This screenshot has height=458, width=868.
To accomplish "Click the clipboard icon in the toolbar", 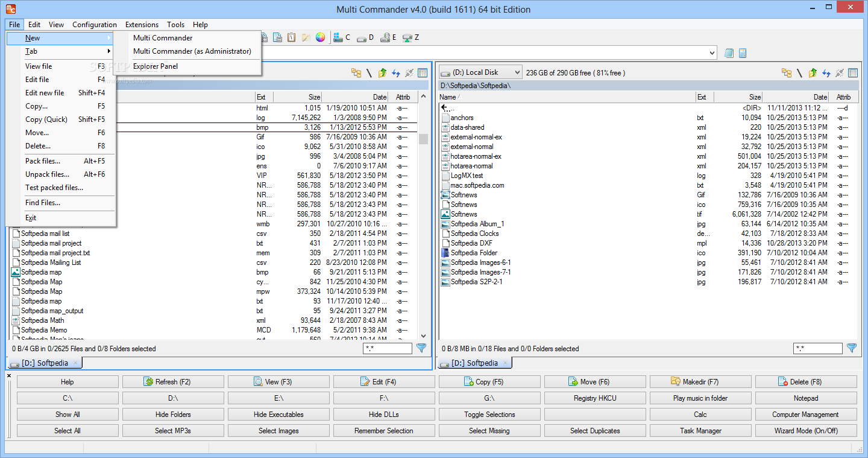I will tap(291, 37).
